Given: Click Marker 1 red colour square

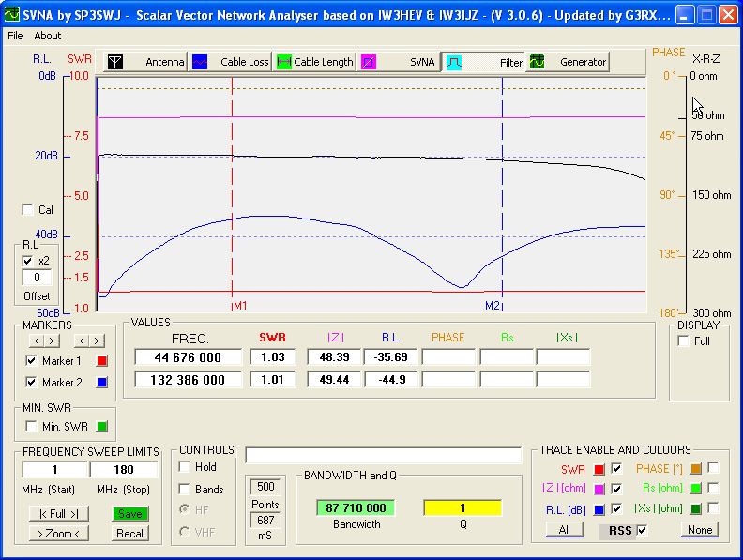Looking at the screenshot, I should pos(102,361).
